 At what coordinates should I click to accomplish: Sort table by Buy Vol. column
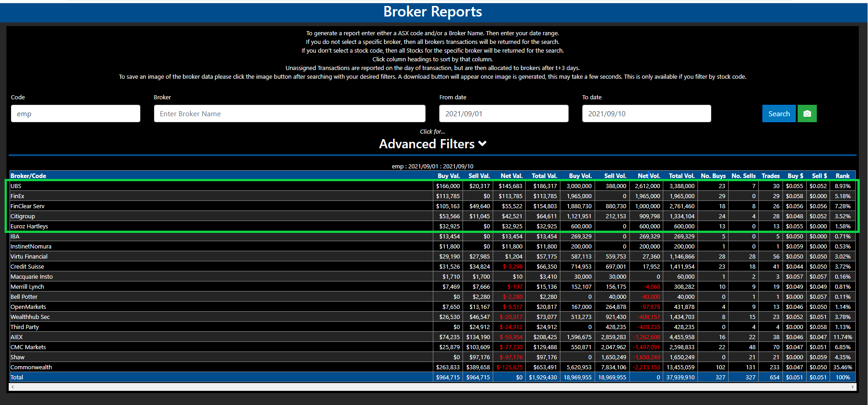click(x=580, y=176)
